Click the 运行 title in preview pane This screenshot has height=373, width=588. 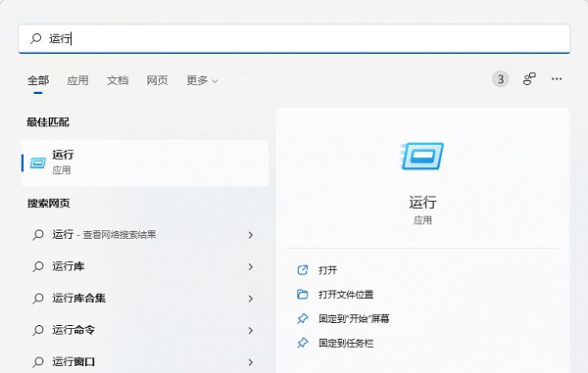click(x=422, y=203)
